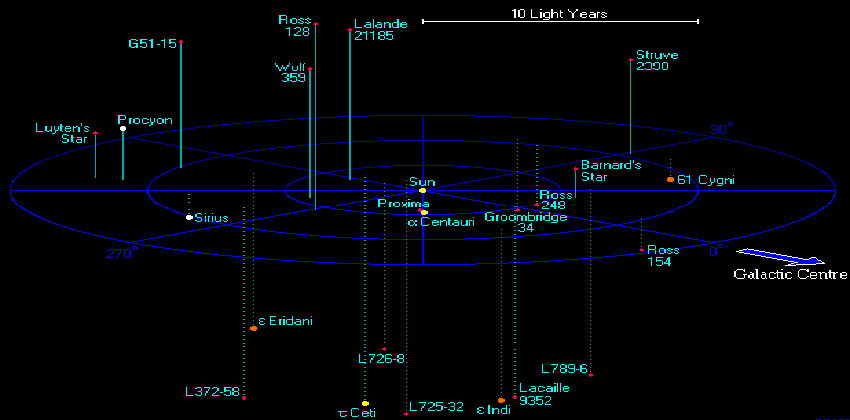Click the white Procyon star dot
This screenshot has height=420, width=850.
pos(123,128)
